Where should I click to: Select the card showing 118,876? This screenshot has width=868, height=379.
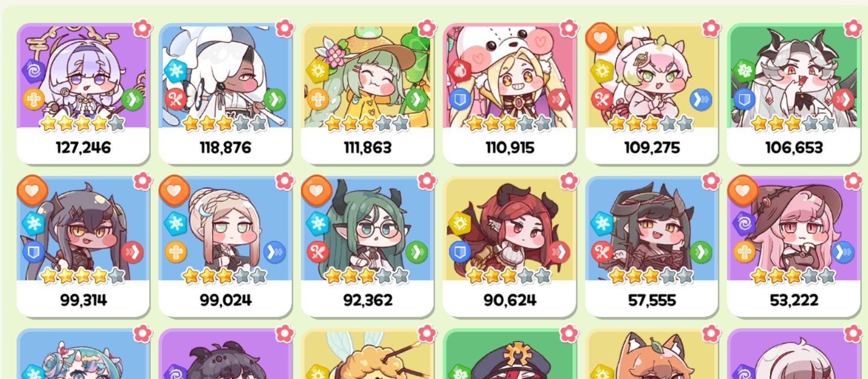225,94
